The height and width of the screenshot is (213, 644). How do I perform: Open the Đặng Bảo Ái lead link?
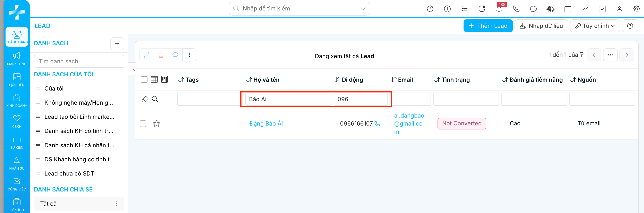(266, 123)
